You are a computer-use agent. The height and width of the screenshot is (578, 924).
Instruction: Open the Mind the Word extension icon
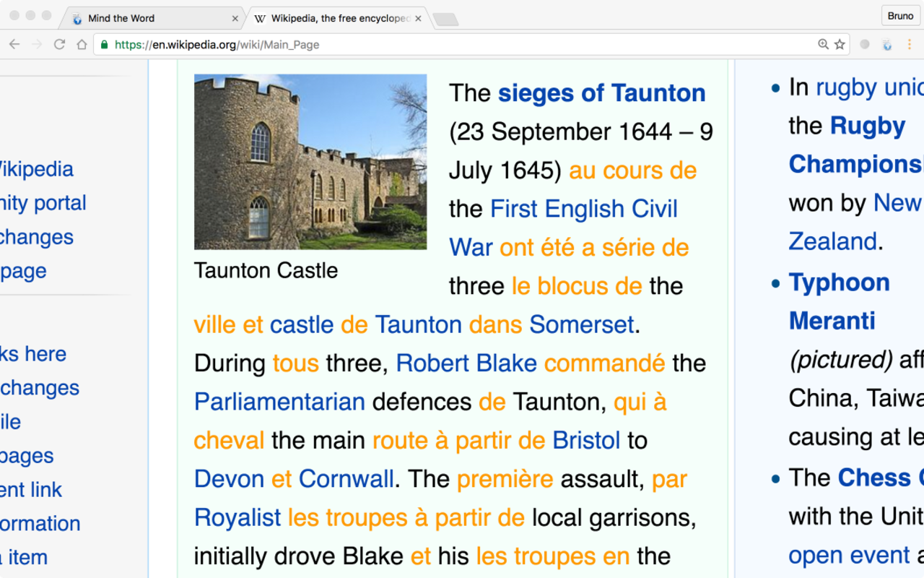887,45
